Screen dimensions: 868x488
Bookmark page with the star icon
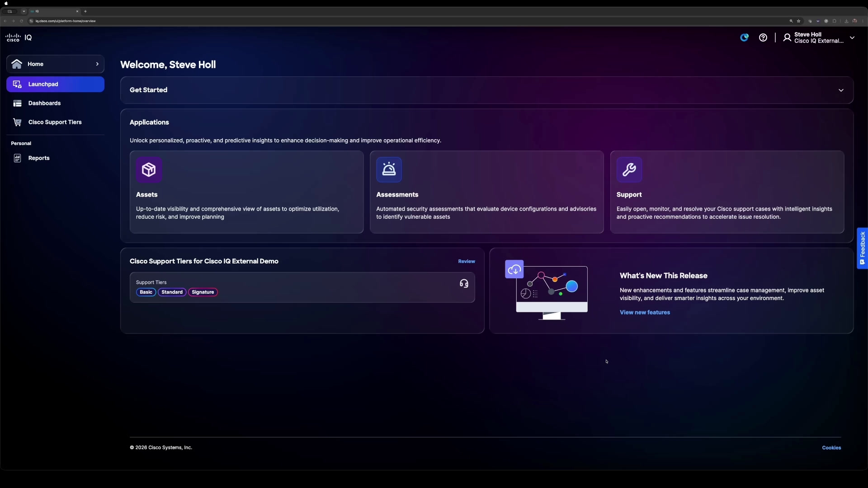799,21
